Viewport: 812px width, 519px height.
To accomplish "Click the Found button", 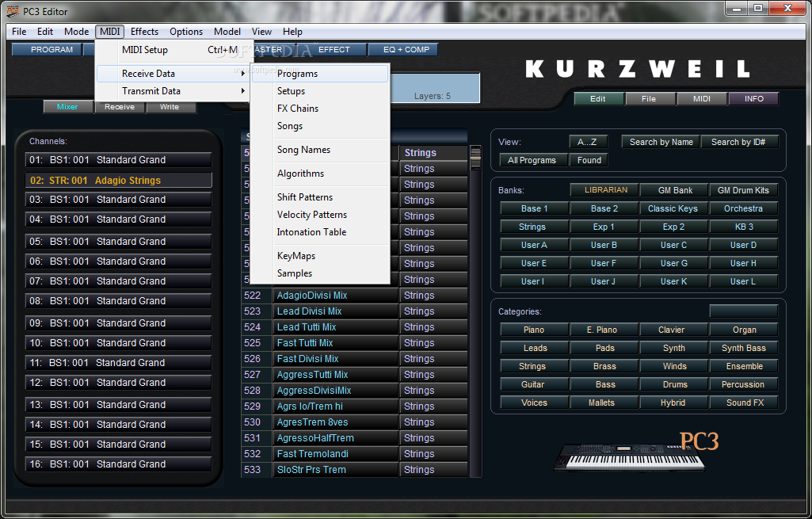I will [589, 160].
